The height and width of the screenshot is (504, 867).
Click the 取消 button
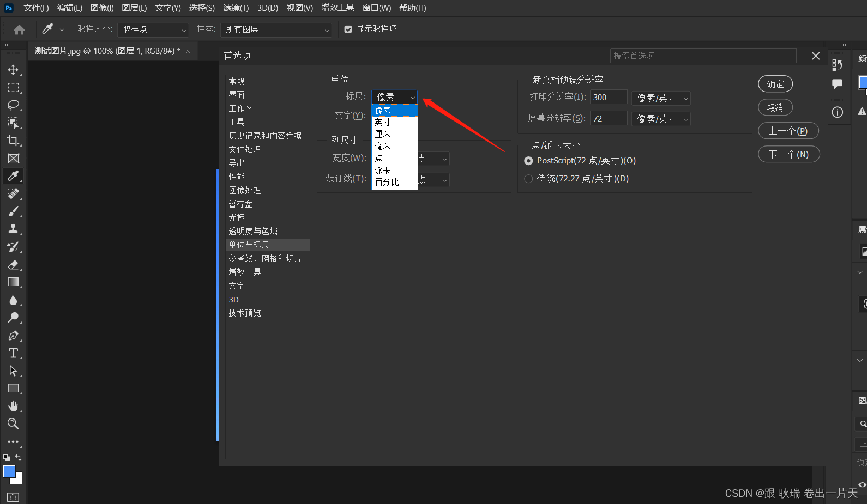(x=775, y=107)
